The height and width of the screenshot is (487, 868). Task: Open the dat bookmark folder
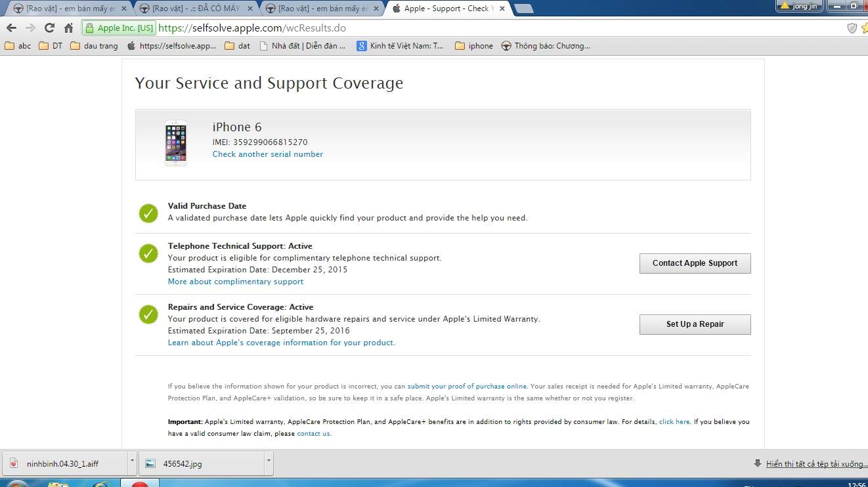pyautogui.click(x=237, y=46)
